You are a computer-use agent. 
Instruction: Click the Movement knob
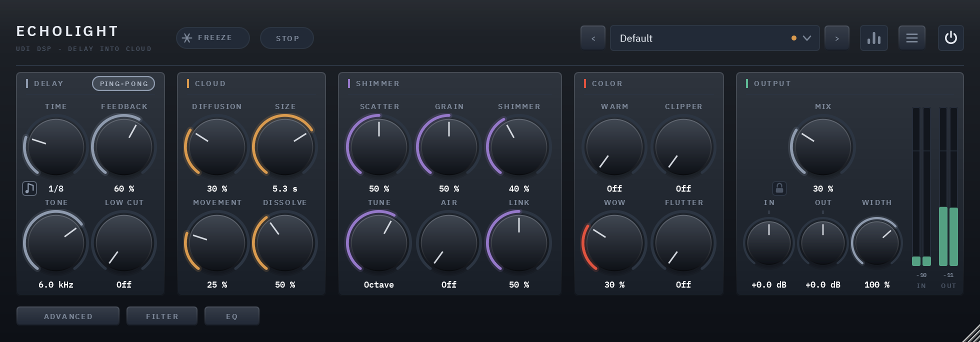217,243
